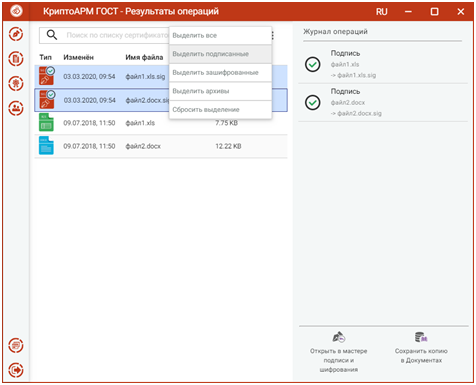Sort by the Тип column header

[45, 57]
